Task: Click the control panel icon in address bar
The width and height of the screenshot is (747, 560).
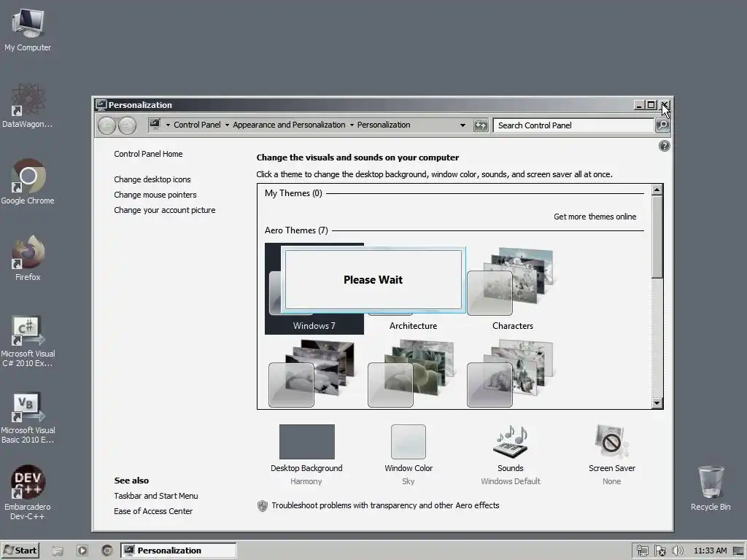Action: [155, 125]
